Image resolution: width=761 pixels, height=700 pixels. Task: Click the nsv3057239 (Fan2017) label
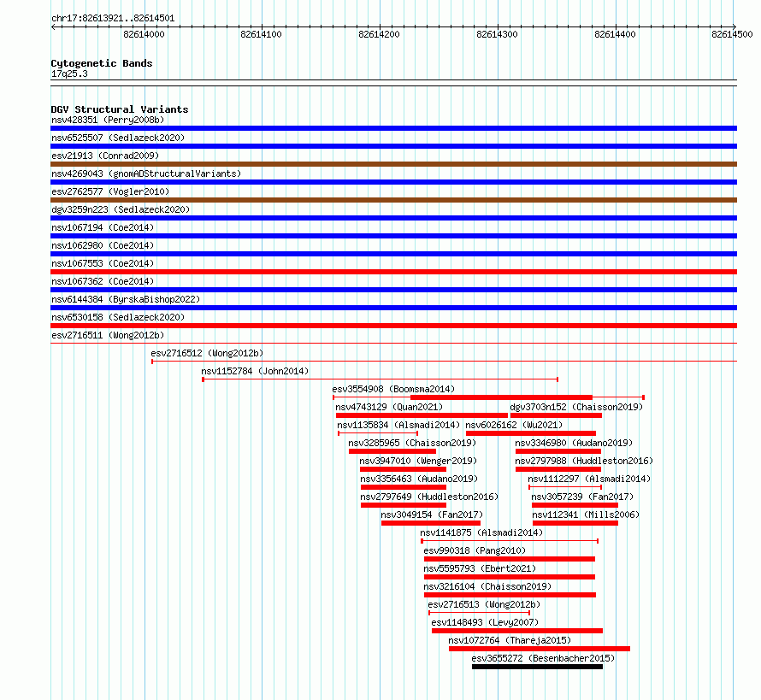point(582,497)
